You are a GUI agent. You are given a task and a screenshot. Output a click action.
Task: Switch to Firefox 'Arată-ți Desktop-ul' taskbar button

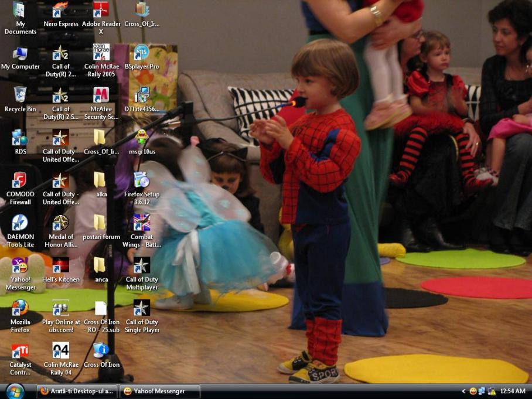tap(77, 391)
